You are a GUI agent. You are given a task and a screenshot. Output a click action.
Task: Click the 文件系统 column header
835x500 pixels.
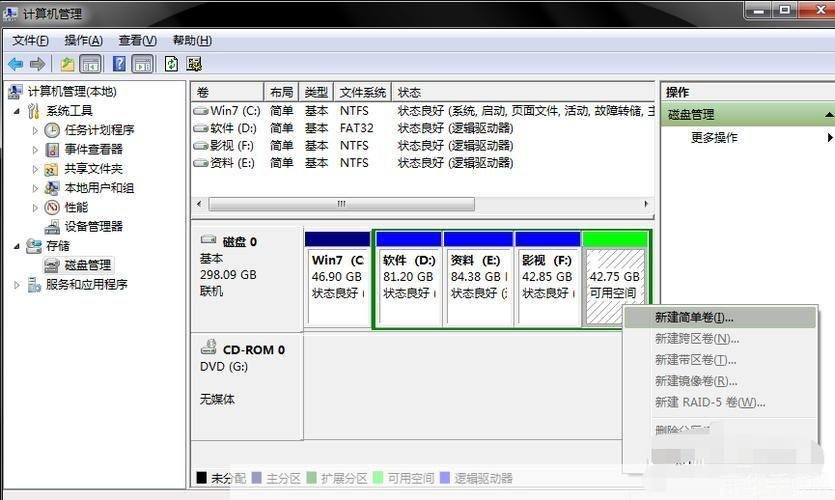pos(363,92)
